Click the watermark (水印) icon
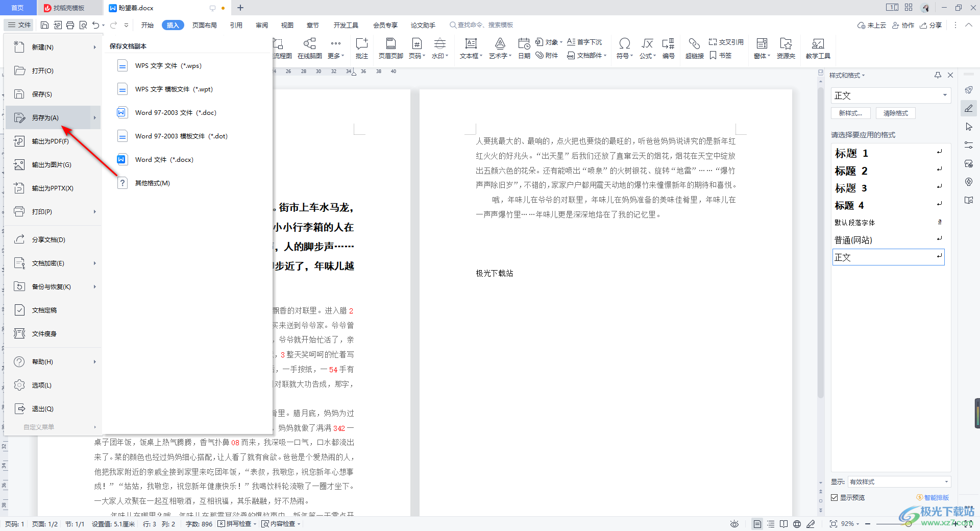This screenshot has width=980, height=531. coord(439,48)
